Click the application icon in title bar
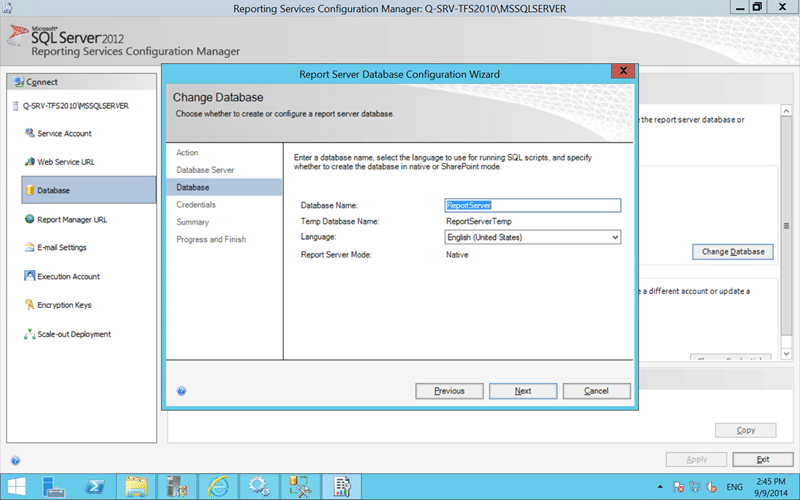 click(7, 8)
